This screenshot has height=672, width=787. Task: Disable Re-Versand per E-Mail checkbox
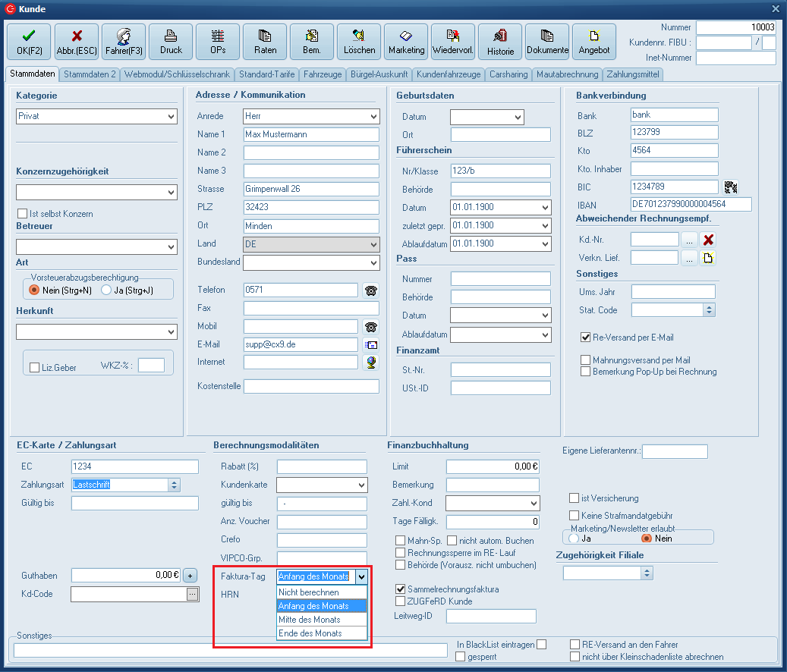(x=585, y=338)
